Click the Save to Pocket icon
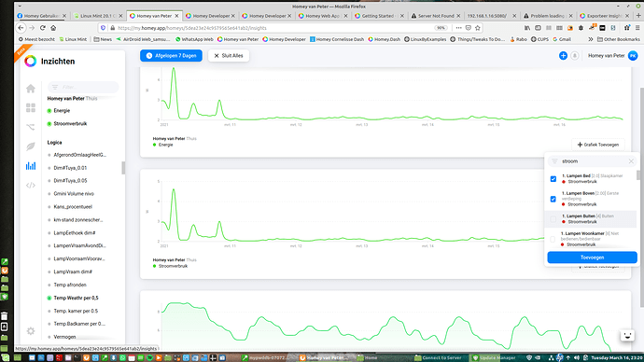This screenshot has width=644, height=362. pyautogui.click(x=469, y=28)
